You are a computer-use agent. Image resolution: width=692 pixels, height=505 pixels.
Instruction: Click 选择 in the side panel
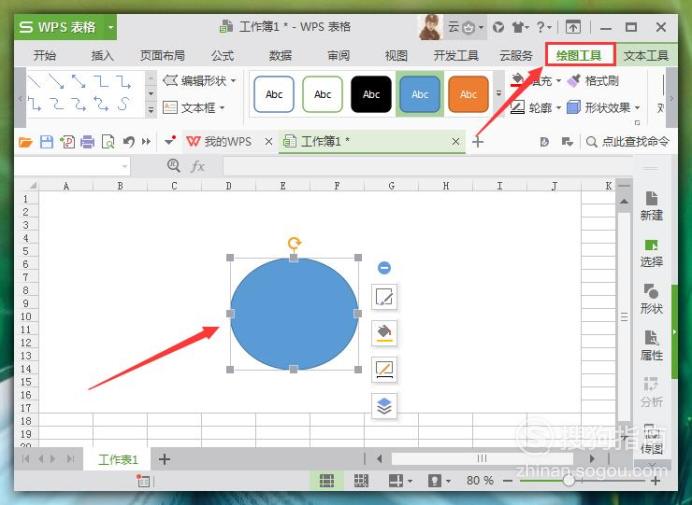point(651,252)
